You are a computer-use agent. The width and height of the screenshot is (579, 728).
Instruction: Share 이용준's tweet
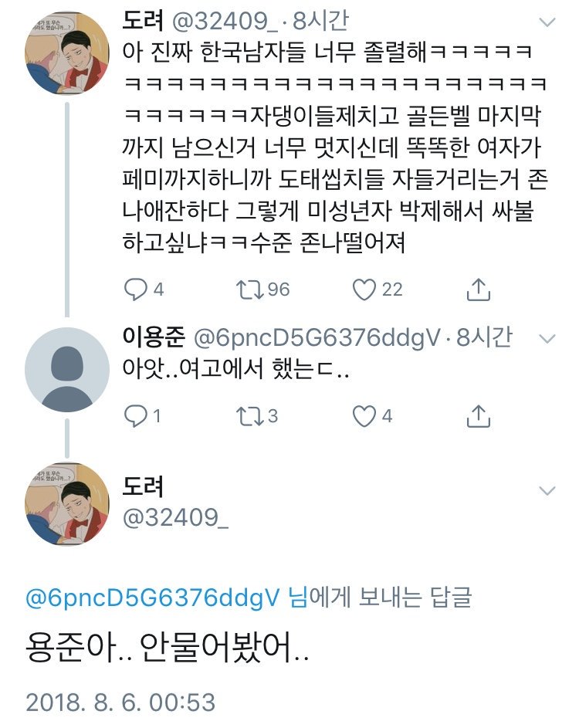(x=479, y=416)
